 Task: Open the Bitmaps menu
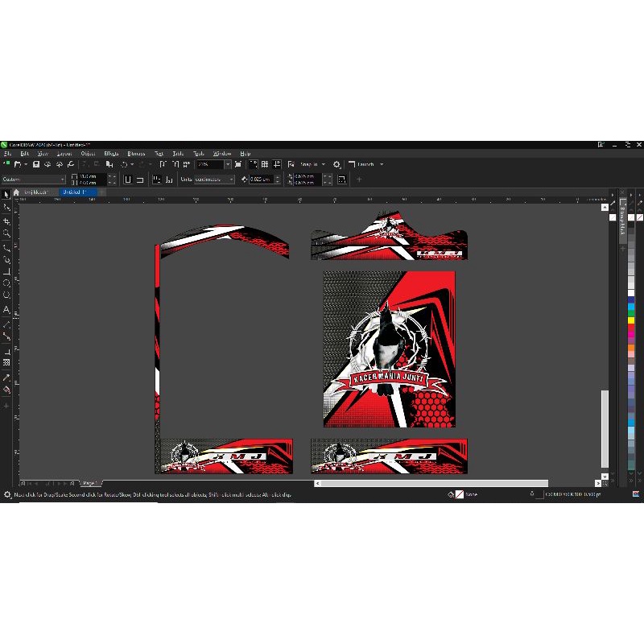tap(135, 153)
